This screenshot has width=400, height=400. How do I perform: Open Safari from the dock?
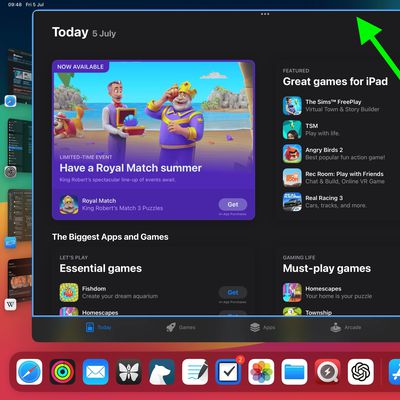29,372
